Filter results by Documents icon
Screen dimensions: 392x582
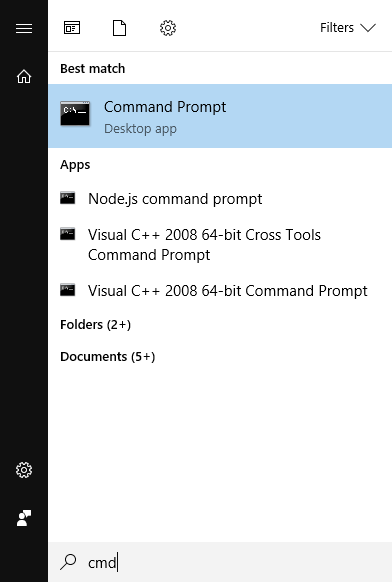point(119,28)
